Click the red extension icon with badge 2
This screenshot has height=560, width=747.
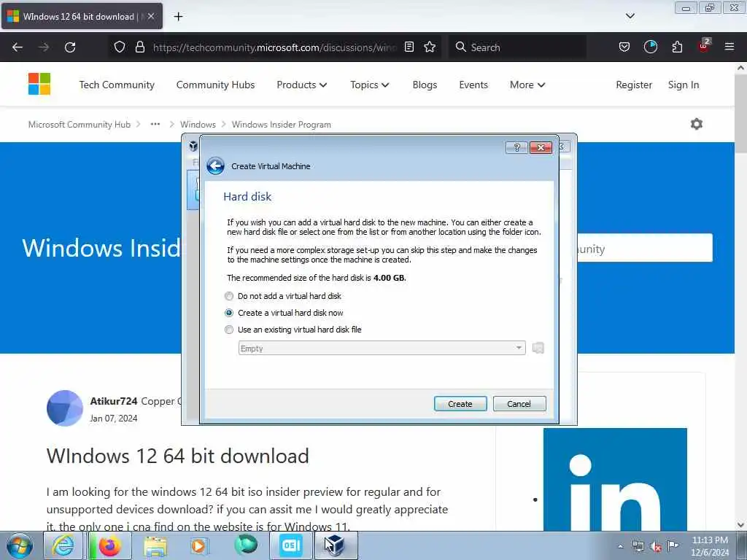coord(704,46)
